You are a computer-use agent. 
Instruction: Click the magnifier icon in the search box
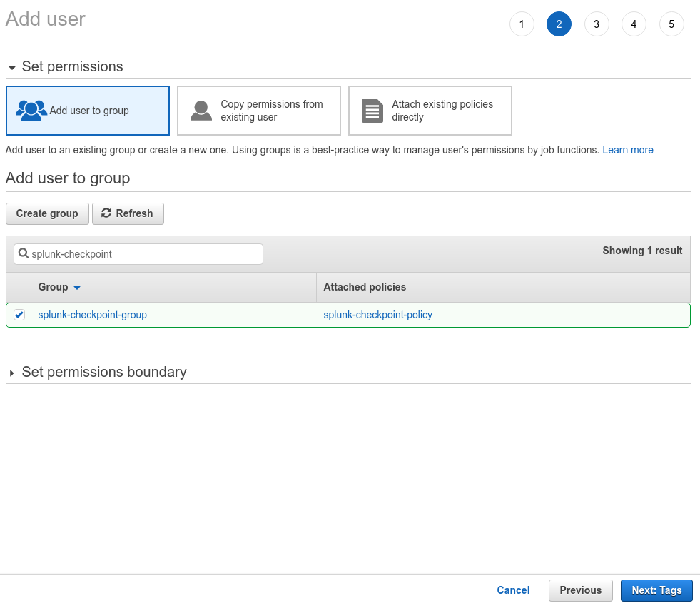pos(24,253)
